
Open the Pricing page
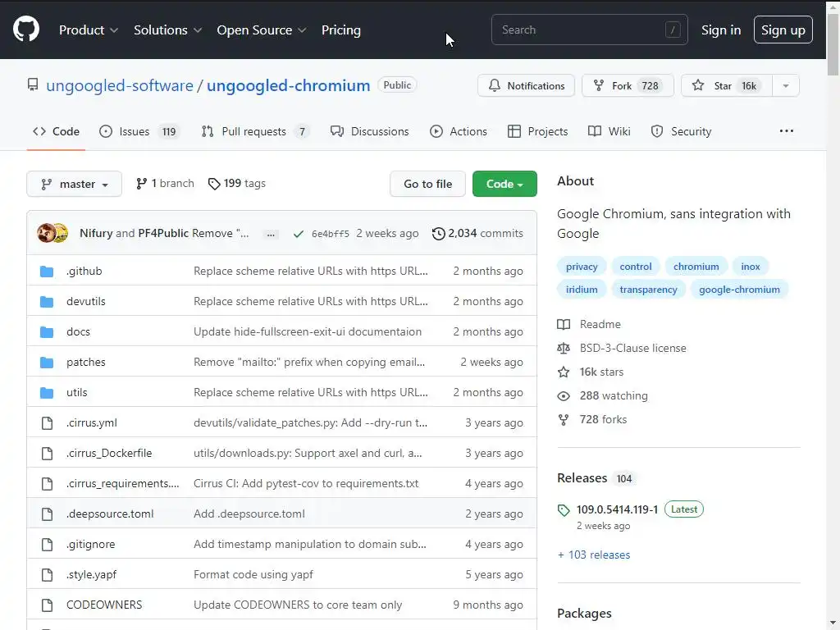pyautogui.click(x=340, y=30)
